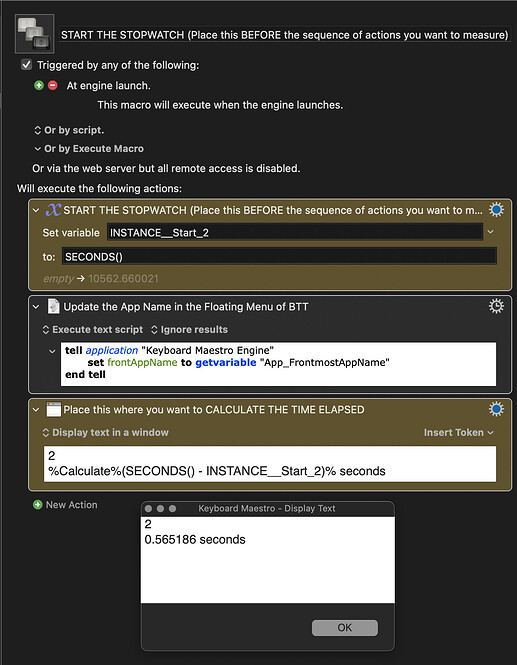Change the 'Display text in a window' option

(x=106, y=433)
